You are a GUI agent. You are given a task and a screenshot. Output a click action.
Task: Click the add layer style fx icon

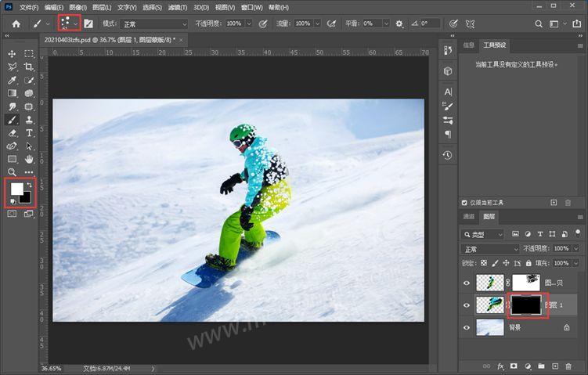500,366
